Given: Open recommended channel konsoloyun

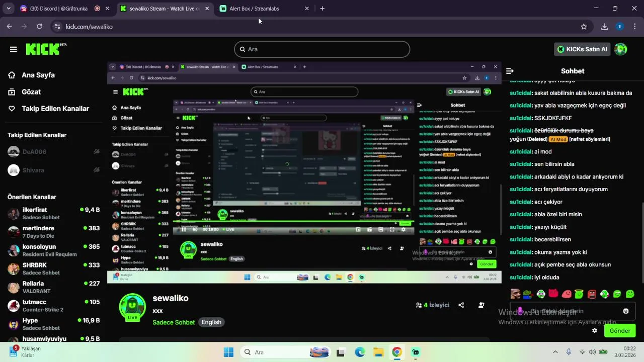Looking at the screenshot, I should (53, 250).
